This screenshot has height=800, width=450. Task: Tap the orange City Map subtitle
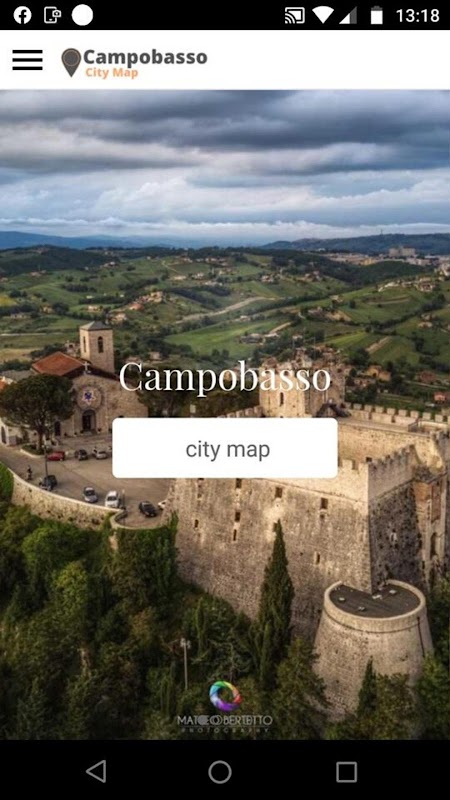(112, 72)
